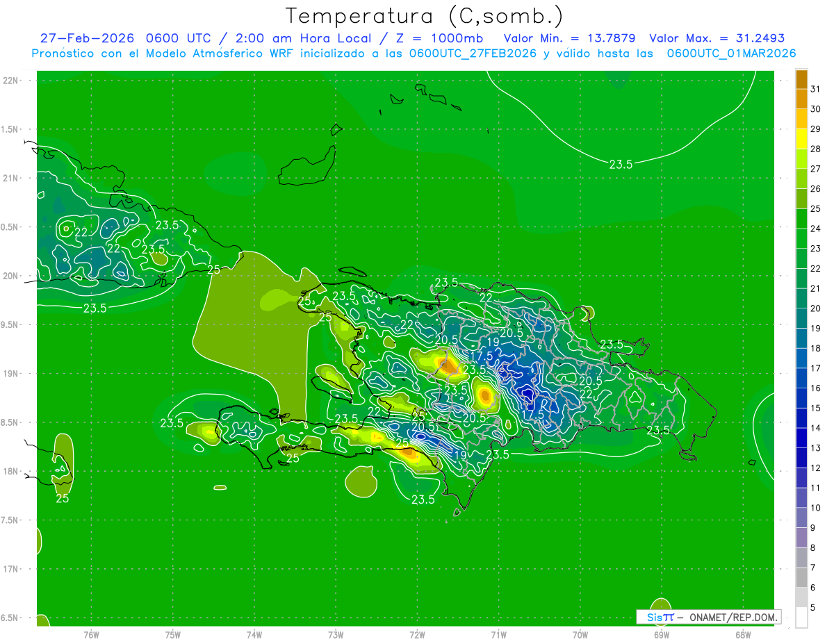The image size is (834, 644).
Task: Click the white swatch below 5 on the color bar
Action: coord(801,617)
